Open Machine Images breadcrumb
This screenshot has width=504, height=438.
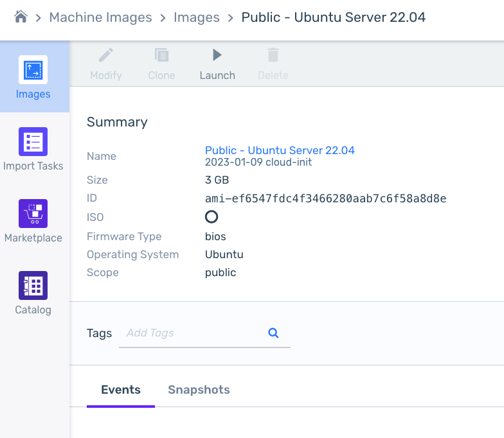coord(100,17)
